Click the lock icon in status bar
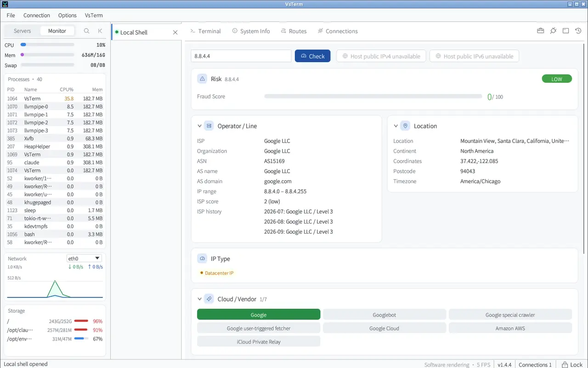 pos(565,364)
